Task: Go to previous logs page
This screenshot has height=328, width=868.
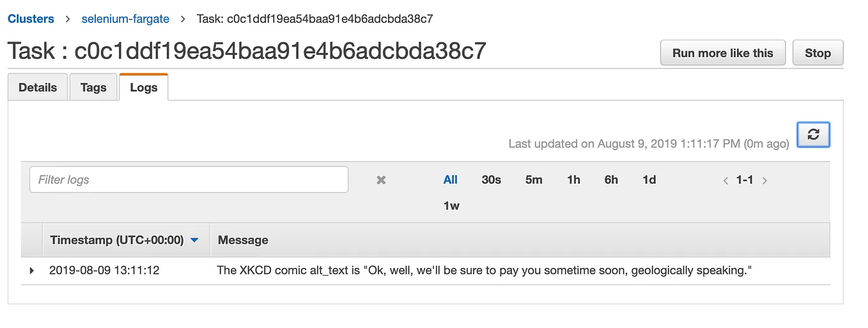Action: pyautogui.click(x=725, y=181)
